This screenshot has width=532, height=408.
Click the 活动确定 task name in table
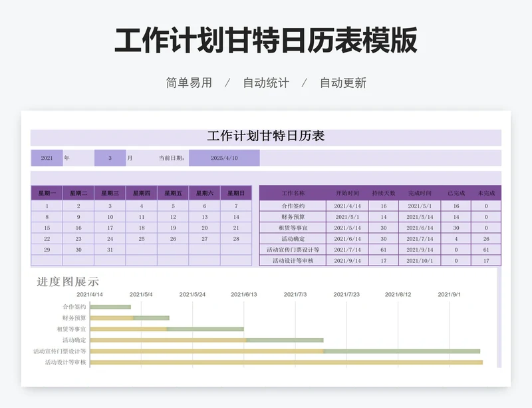pos(293,239)
